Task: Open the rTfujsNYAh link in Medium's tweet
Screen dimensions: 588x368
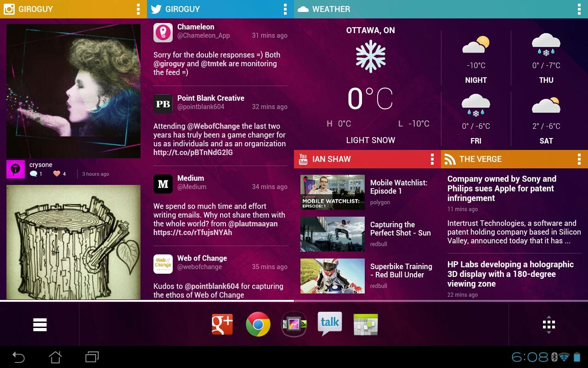Action: point(192,232)
